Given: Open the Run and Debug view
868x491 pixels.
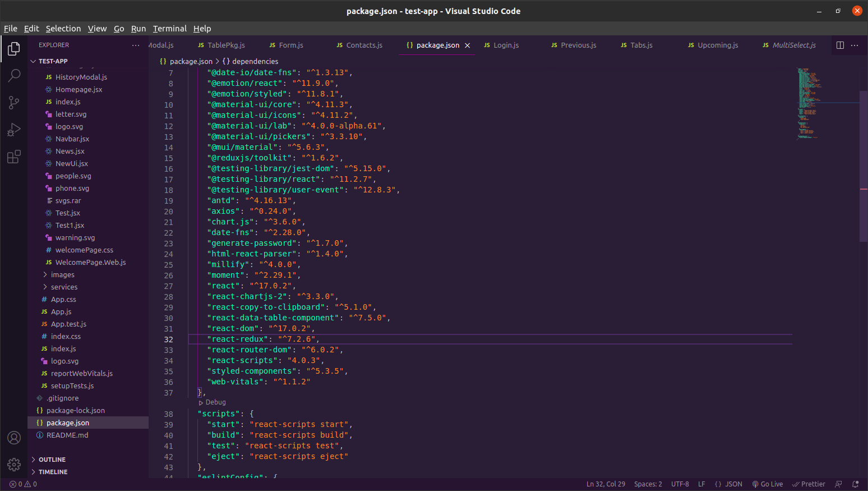Looking at the screenshot, I should pos(14,130).
